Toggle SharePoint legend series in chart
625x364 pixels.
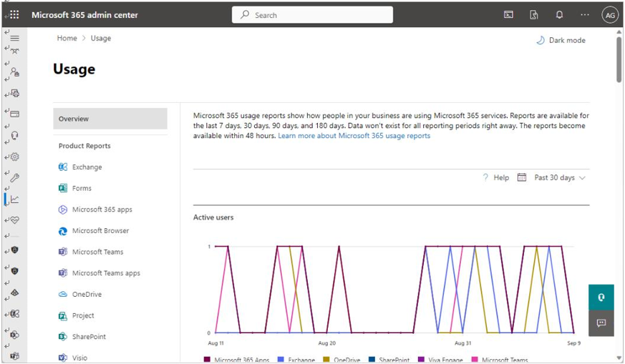(389, 360)
